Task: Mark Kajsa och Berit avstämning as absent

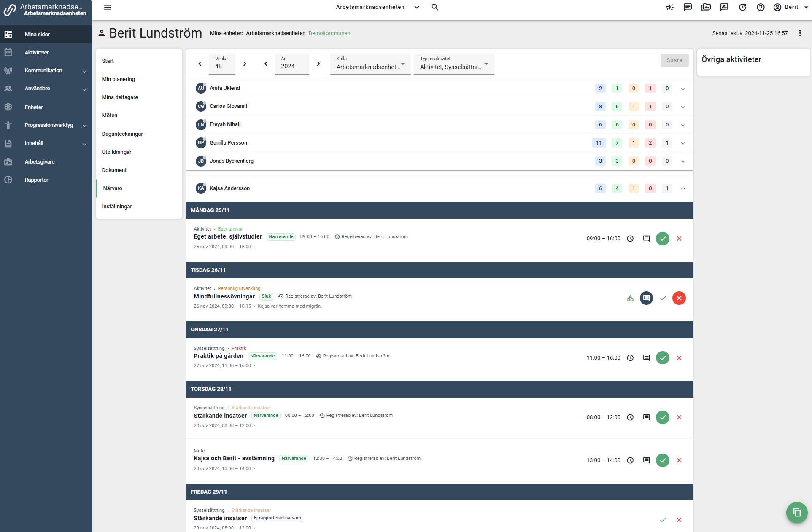Action: pyautogui.click(x=679, y=460)
